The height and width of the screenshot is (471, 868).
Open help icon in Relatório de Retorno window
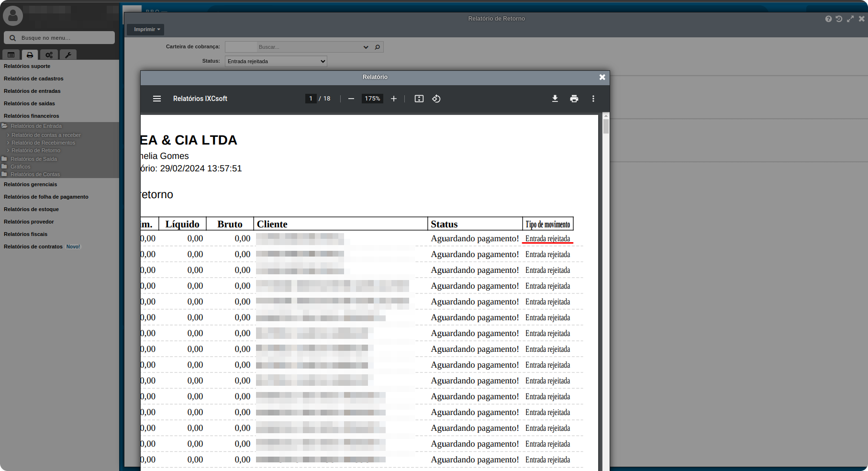[828, 19]
